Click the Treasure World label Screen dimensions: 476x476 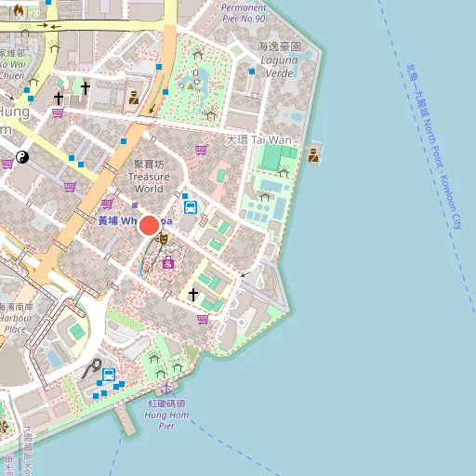click(149, 177)
